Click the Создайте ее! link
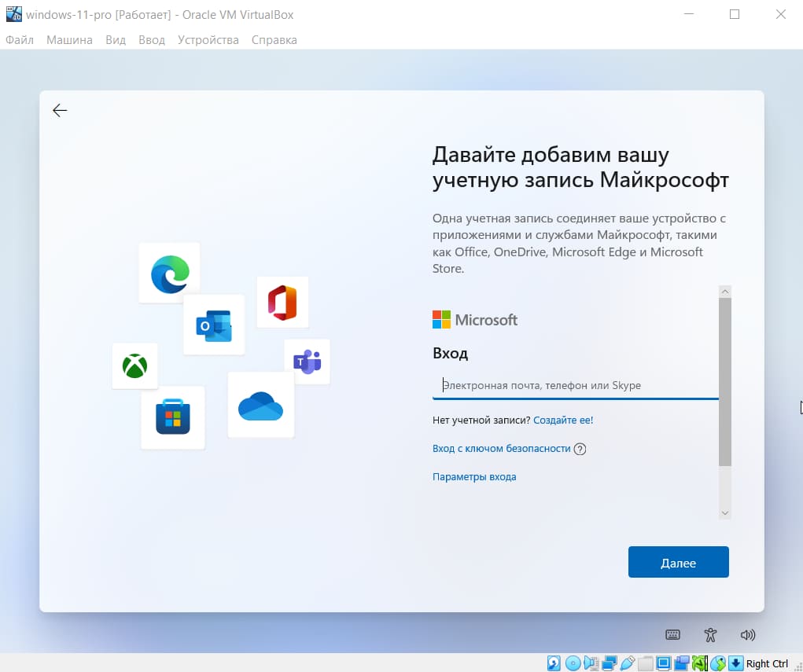This screenshot has height=672, width=803. pyautogui.click(x=563, y=420)
